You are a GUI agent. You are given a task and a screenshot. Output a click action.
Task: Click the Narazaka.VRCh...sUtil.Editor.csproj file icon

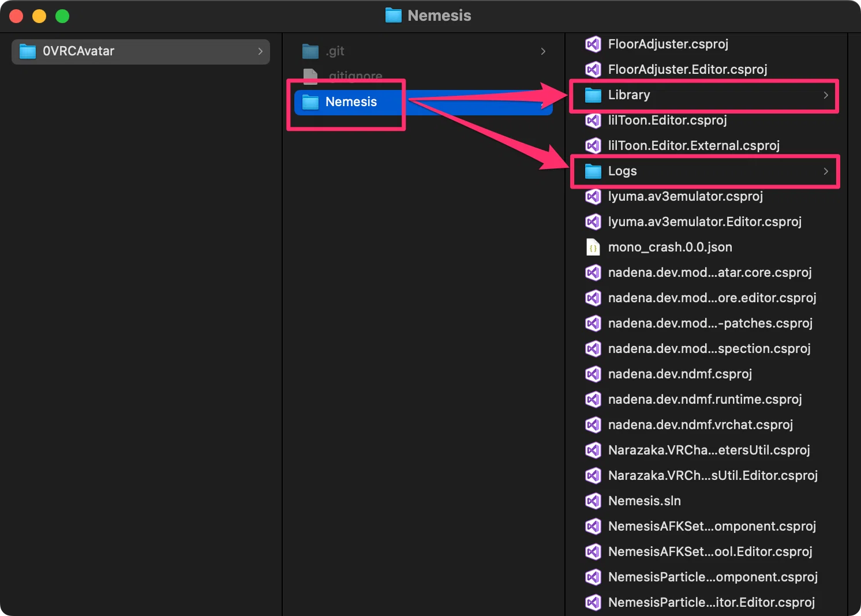tap(593, 475)
